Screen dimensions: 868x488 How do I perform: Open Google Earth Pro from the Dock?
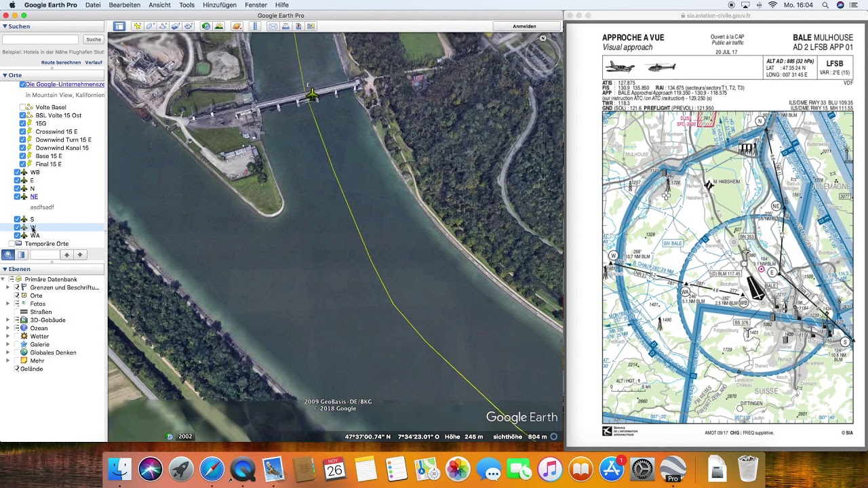click(x=673, y=469)
